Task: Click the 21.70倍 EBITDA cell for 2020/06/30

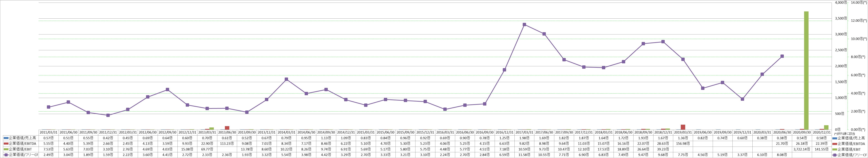Action: [782, 144]
